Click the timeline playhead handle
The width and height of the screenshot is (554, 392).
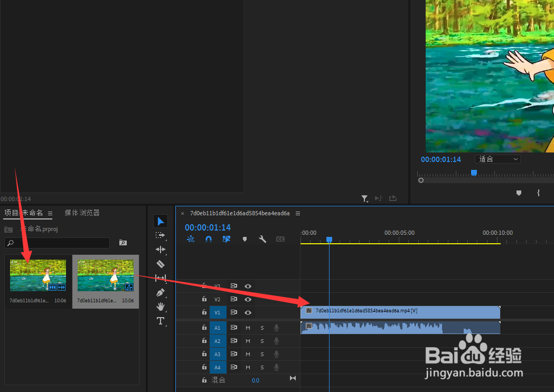329,240
